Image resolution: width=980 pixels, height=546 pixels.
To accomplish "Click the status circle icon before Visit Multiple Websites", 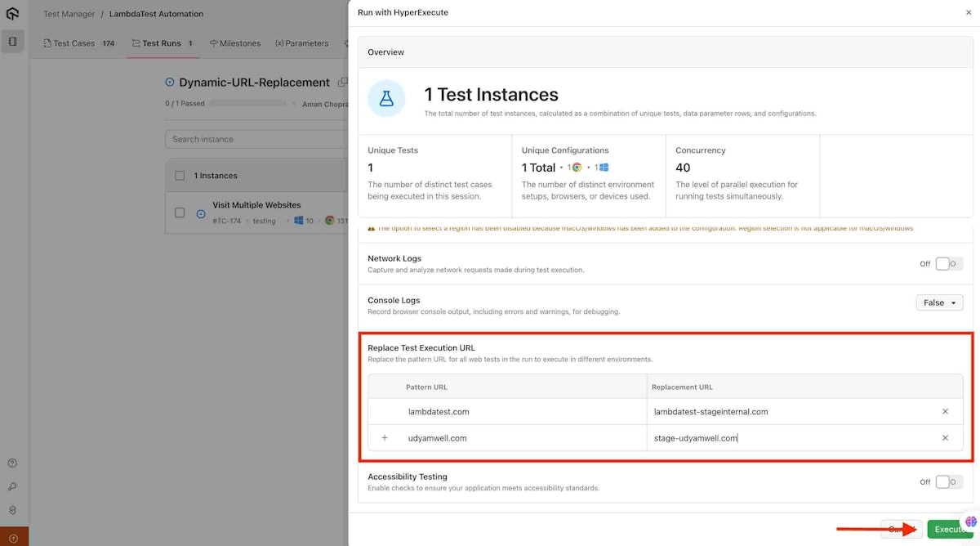I will [201, 214].
